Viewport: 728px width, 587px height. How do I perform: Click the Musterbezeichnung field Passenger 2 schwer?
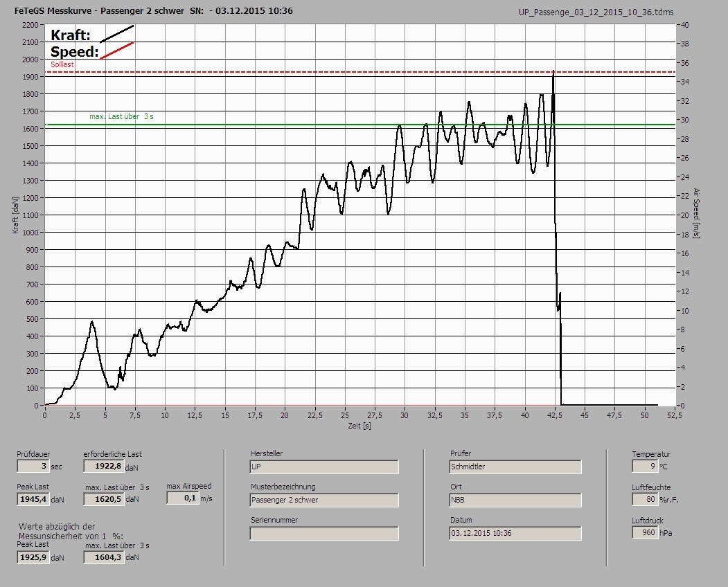(x=324, y=500)
